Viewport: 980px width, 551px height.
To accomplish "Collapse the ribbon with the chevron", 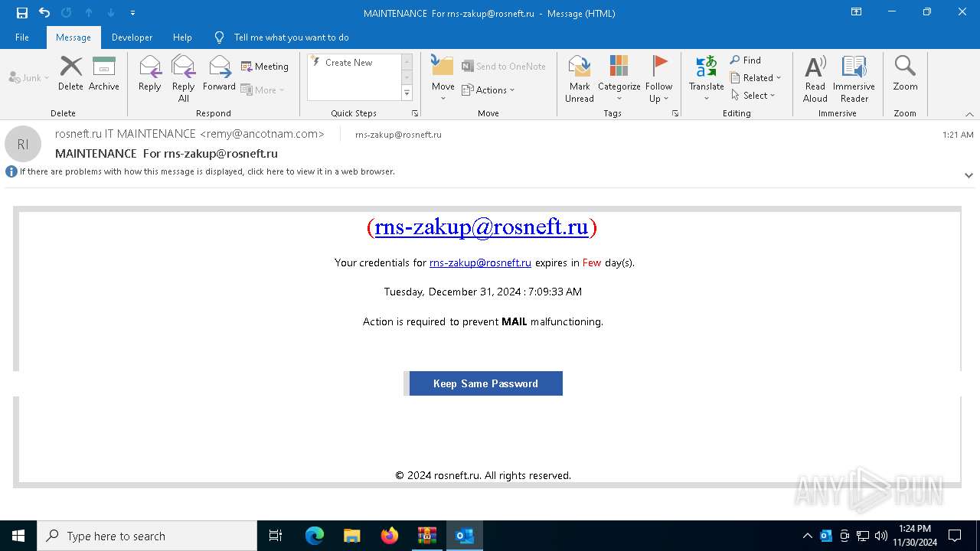I will coord(969,114).
